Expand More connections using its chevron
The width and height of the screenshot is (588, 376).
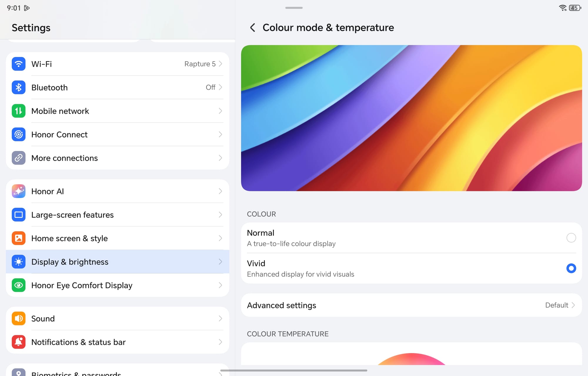point(220,158)
